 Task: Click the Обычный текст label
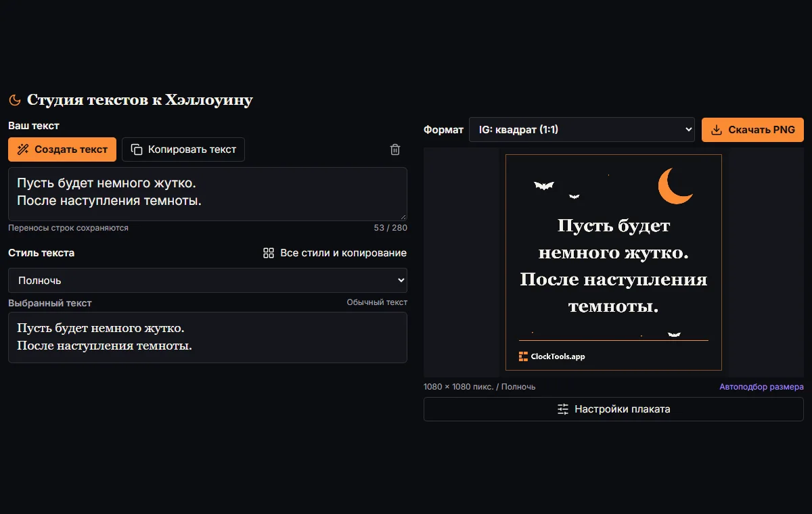coord(377,302)
